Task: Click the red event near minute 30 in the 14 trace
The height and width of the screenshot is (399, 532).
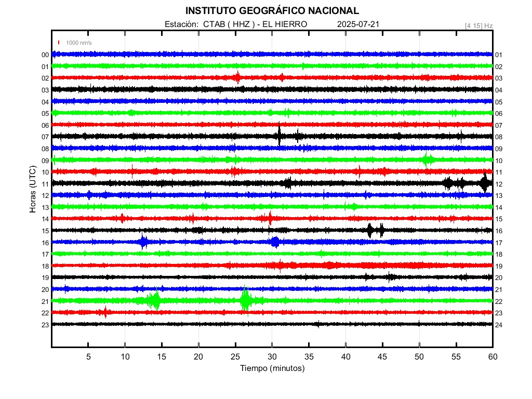Action: 270,218
